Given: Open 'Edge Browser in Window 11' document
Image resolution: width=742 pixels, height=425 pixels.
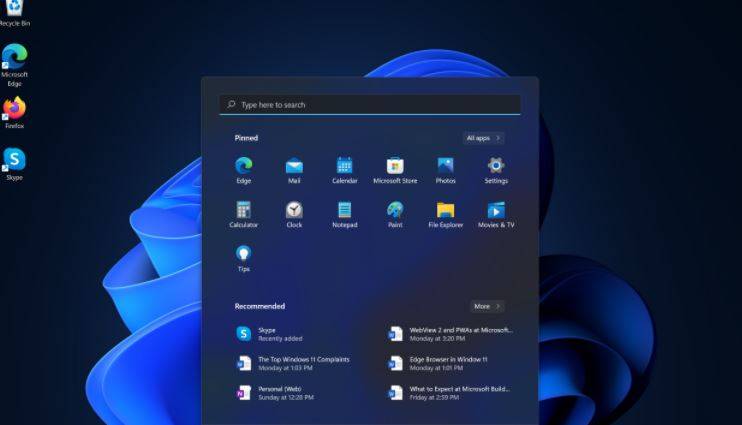Looking at the screenshot, I should [437, 363].
